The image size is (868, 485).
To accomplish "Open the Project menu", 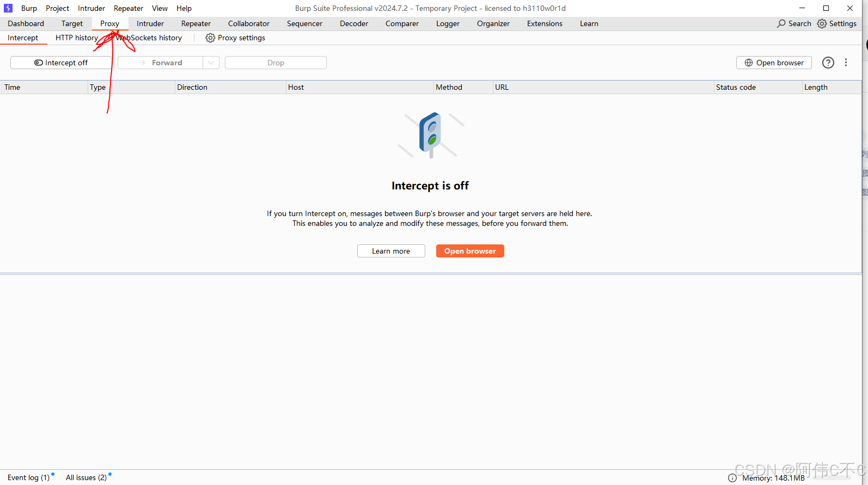I will (57, 8).
